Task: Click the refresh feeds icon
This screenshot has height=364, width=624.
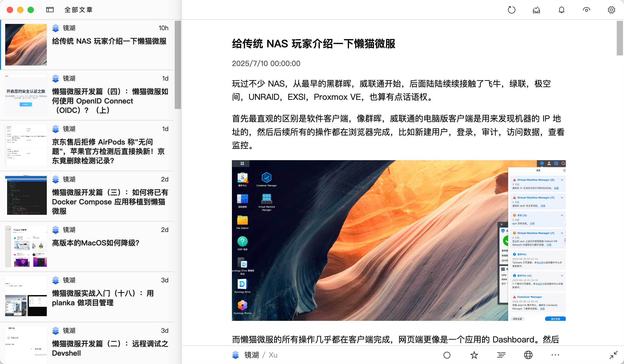Action: [511, 10]
